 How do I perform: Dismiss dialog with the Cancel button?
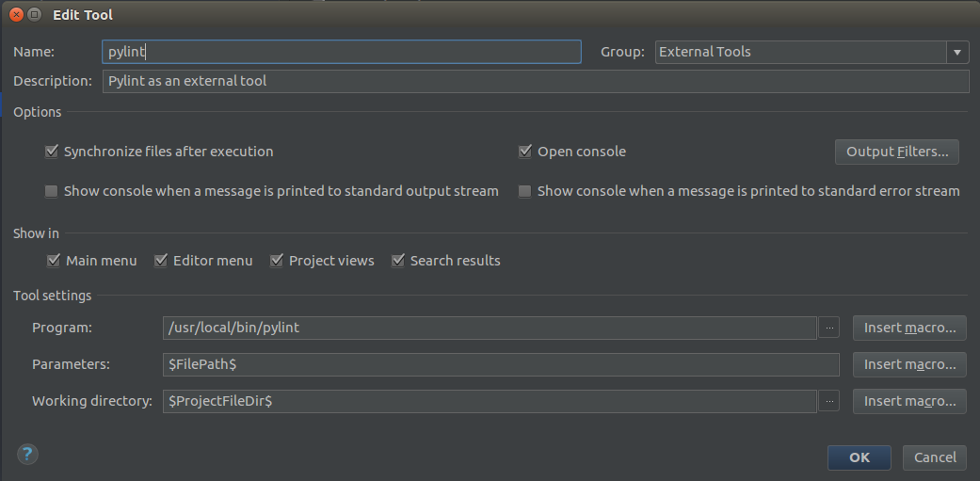click(935, 457)
